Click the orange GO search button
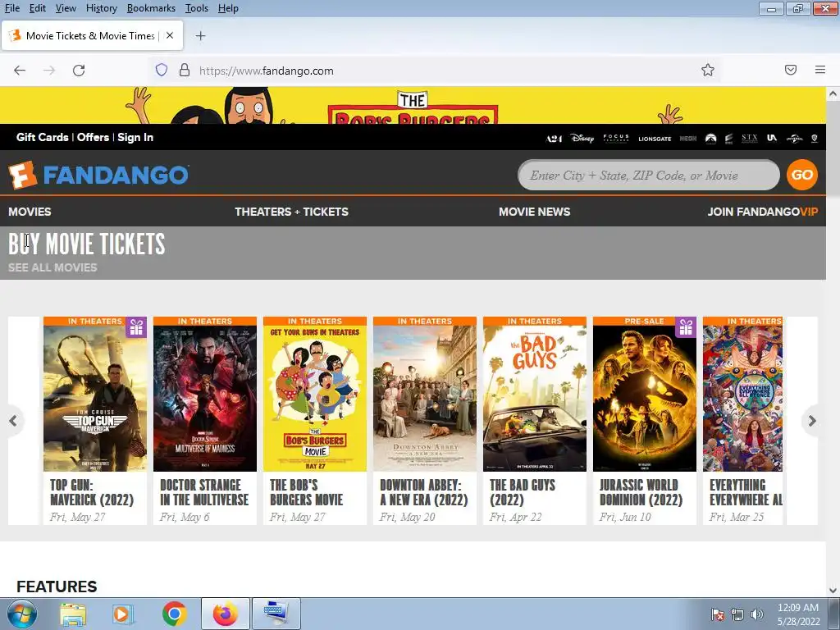The height and width of the screenshot is (630, 840). click(x=802, y=175)
